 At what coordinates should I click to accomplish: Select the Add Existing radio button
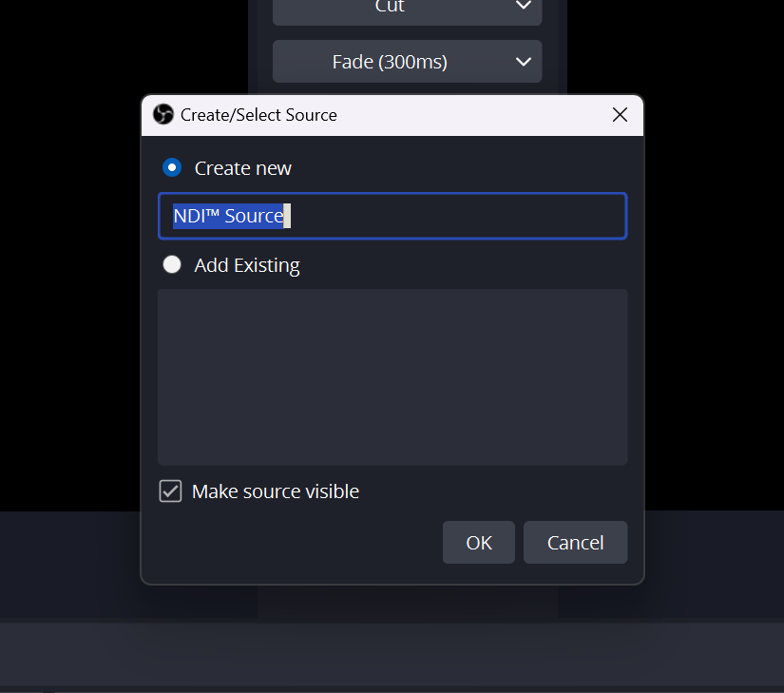tap(172, 264)
